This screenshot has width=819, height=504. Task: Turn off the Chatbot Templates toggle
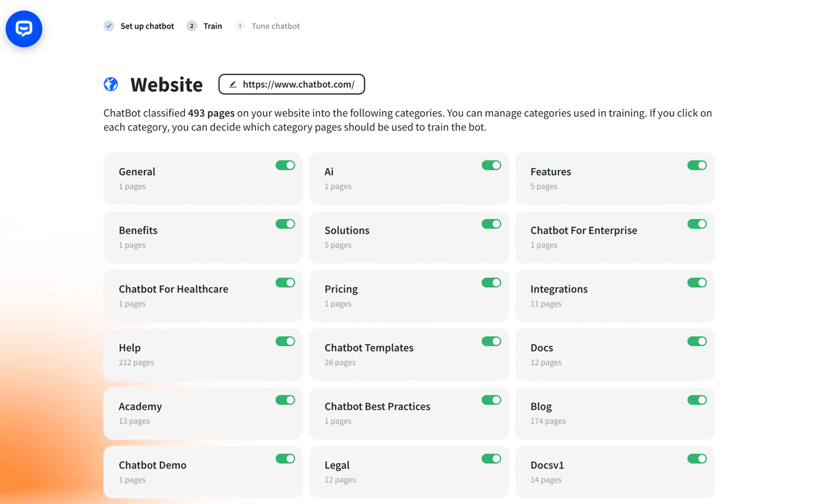[491, 341]
